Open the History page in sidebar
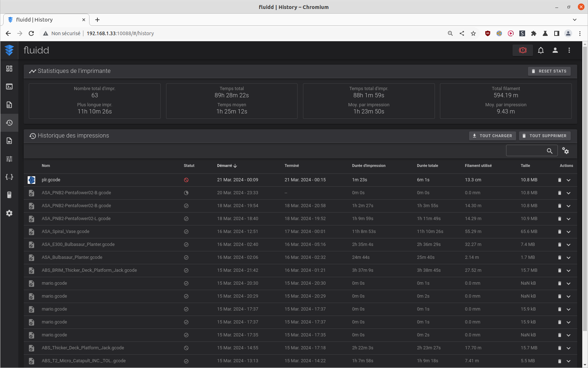Viewport: 588px width, 368px height. pyautogui.click(x=9, y=123)
